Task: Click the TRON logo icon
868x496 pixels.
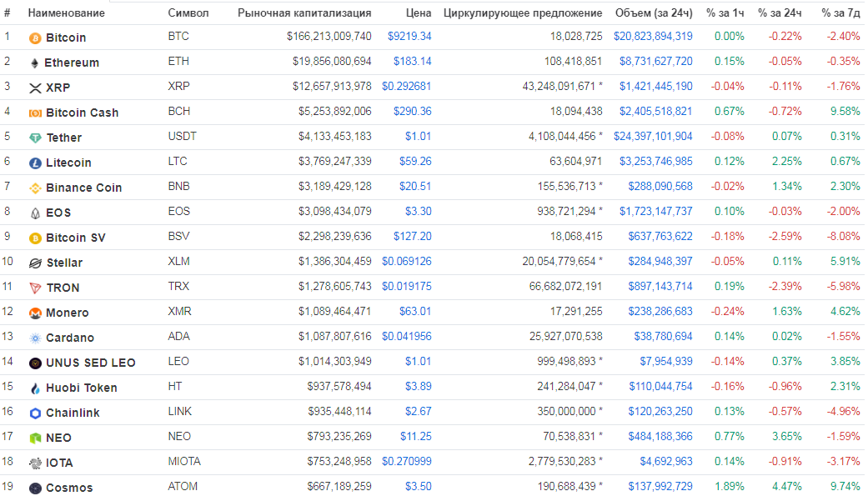Action: [x=35, y=288]
